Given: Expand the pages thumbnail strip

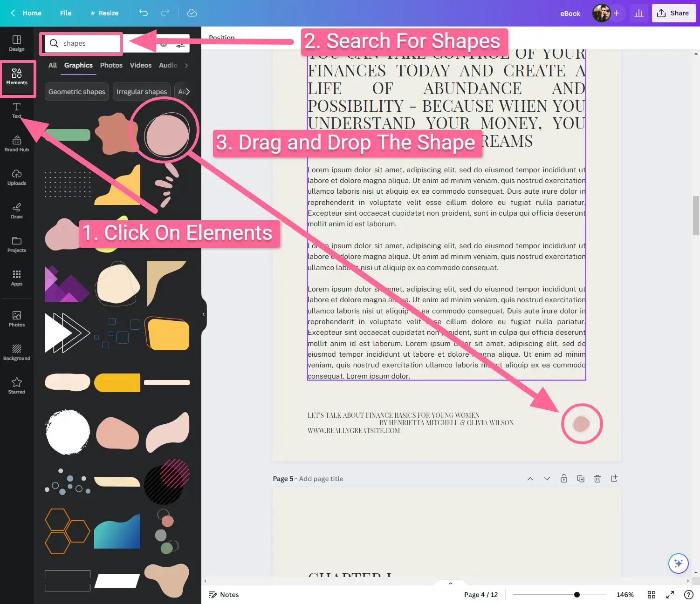Looking at the screenshot, I should click(450, 583).
